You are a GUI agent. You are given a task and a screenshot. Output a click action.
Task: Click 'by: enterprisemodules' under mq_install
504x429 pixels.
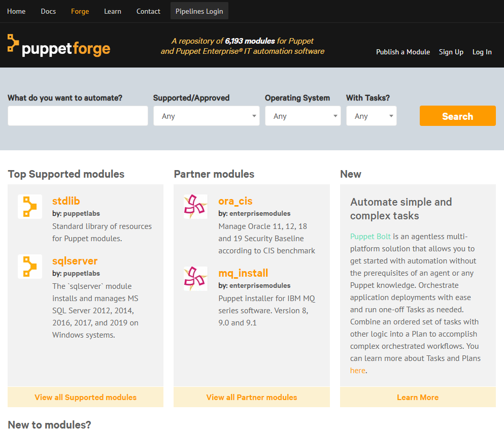[254, 285]
